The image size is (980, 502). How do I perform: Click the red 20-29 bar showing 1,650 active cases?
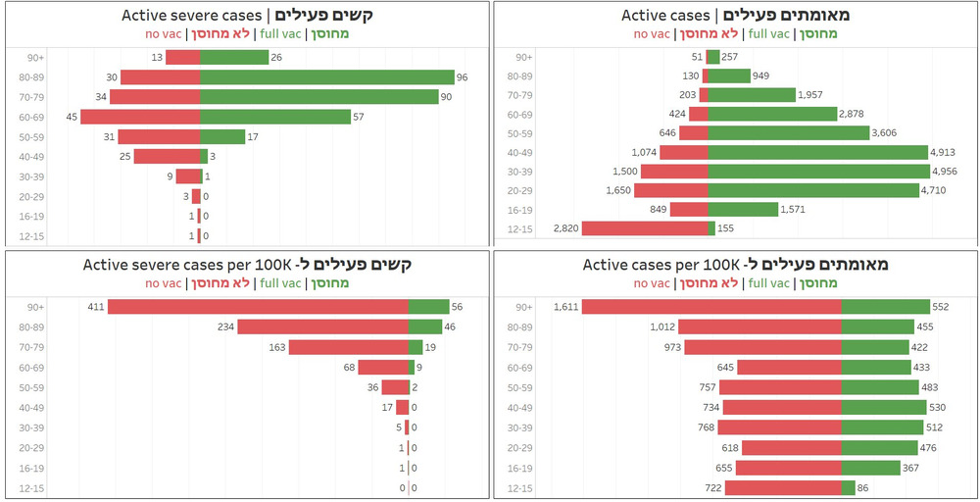tap(670, 190)
